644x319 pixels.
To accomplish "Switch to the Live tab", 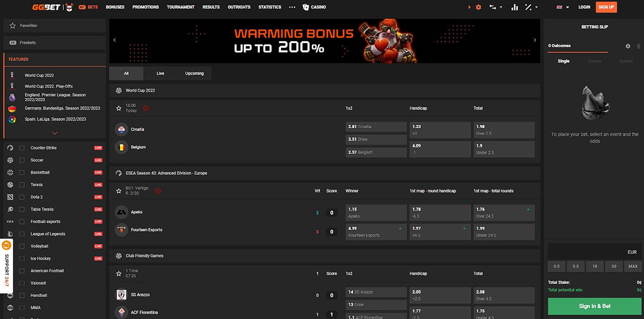I will [x=160, y=73].
